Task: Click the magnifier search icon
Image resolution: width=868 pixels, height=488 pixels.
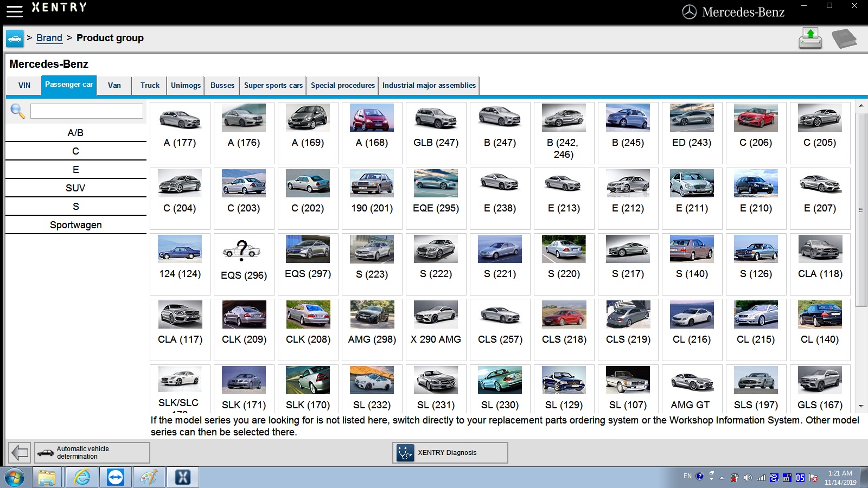Action: [17, 111]
